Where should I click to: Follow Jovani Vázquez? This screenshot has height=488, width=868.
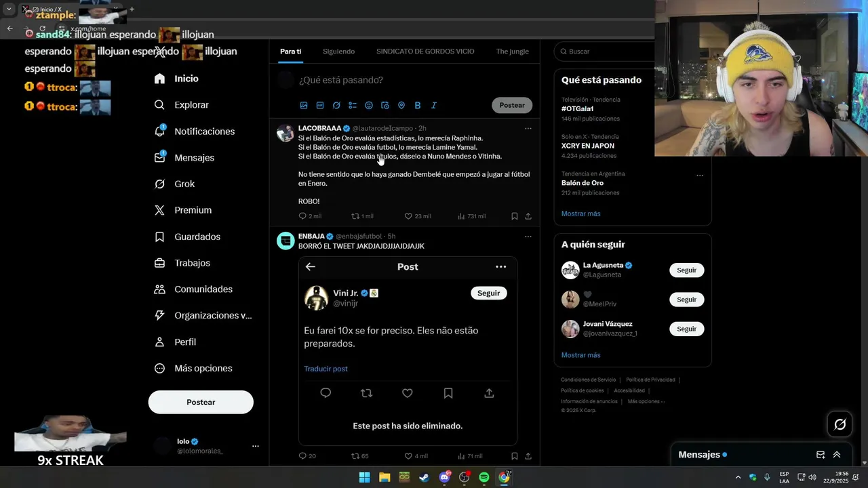pyautogui.click(x=686, y=329)
